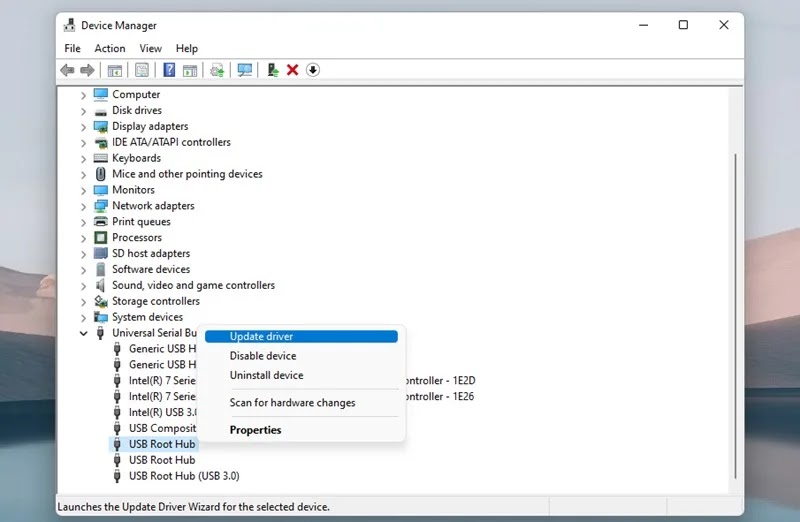Expand the Computer node

point(83,95)
